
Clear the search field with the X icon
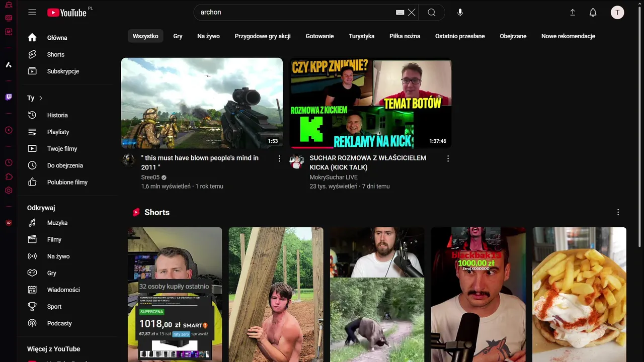point(412,13)
